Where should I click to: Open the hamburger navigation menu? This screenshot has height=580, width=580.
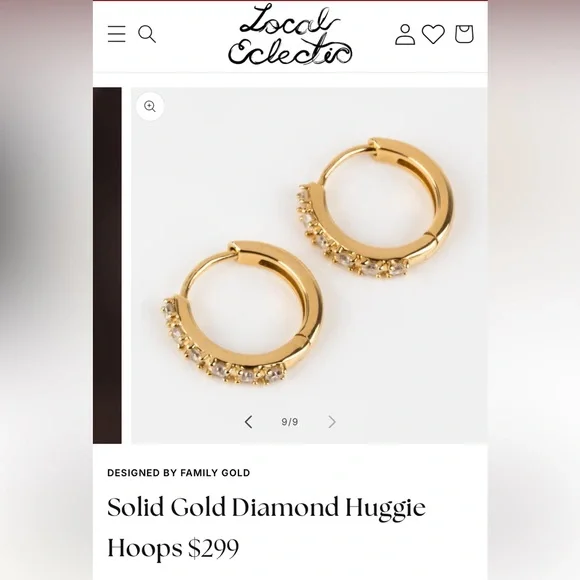tap(117, 34)
